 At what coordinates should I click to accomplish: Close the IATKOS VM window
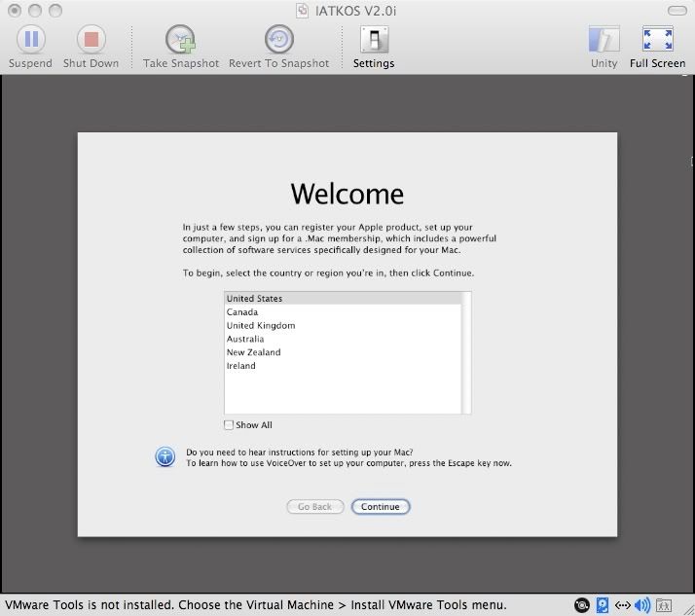tap(15, 11)
